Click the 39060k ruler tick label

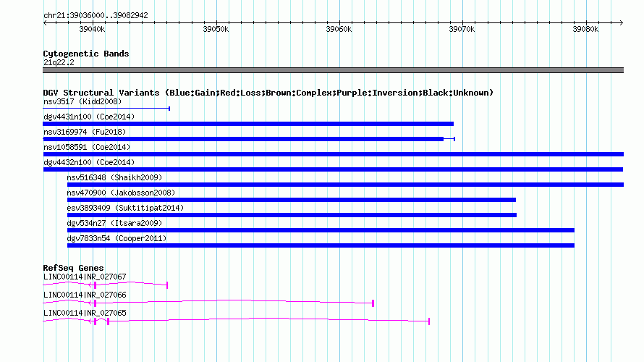(x=339, y=29)
